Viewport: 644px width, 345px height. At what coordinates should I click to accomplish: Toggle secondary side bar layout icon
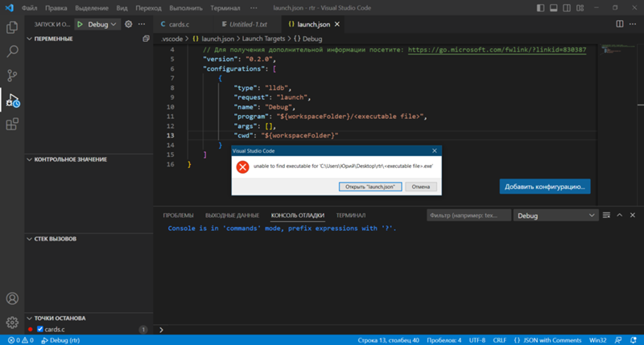coord(567,8)
